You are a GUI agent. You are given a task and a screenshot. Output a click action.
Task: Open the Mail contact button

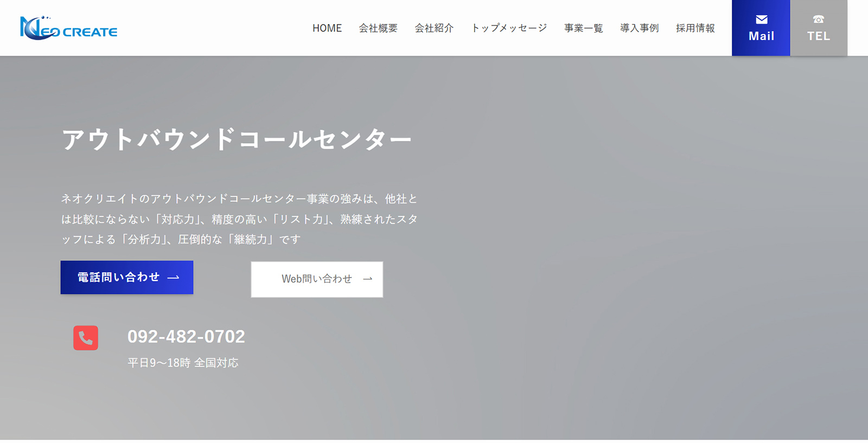761,28
